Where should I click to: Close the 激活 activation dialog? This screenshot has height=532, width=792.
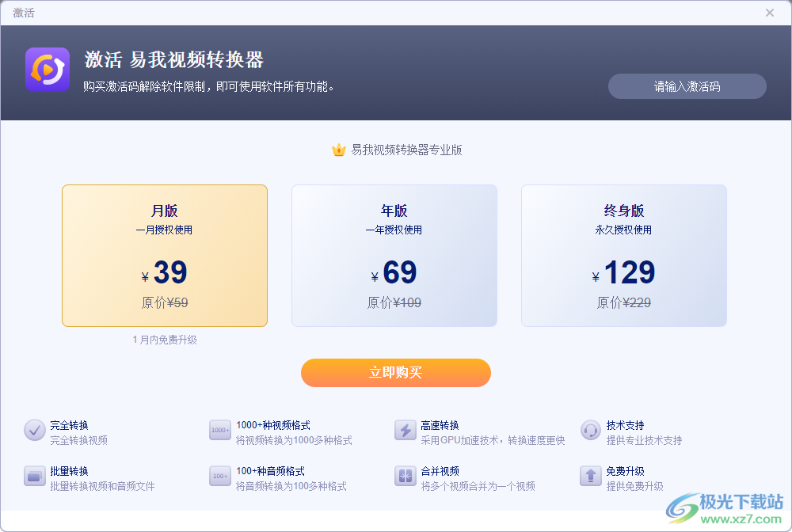(769, 13)
